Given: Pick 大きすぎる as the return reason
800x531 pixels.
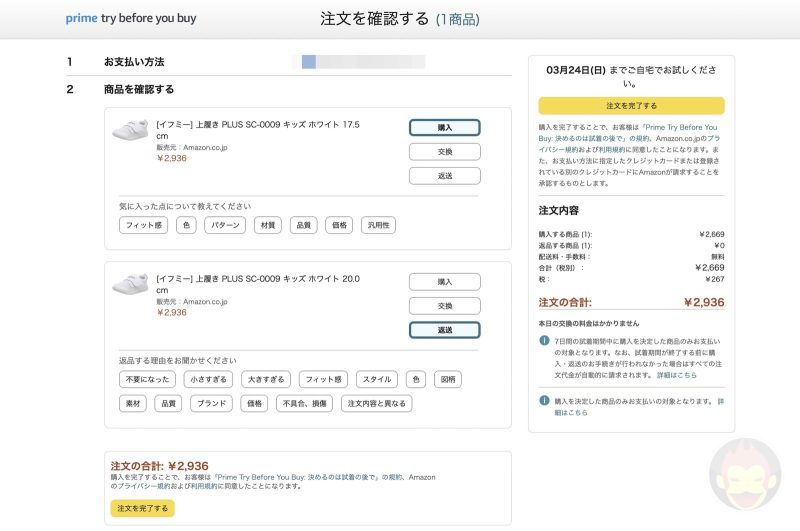Looking at the screenshot, I should pos(263,379).
